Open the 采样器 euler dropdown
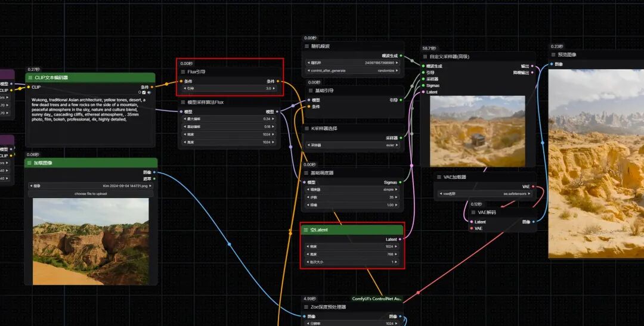The width and height of the screenshot is (644, 326). click(x=352, y=145)
